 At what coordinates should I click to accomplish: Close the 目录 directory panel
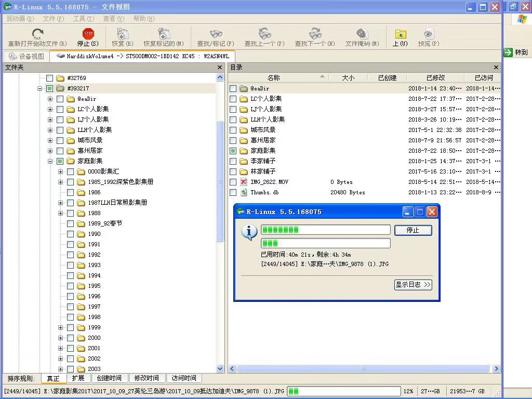(496, 68)
